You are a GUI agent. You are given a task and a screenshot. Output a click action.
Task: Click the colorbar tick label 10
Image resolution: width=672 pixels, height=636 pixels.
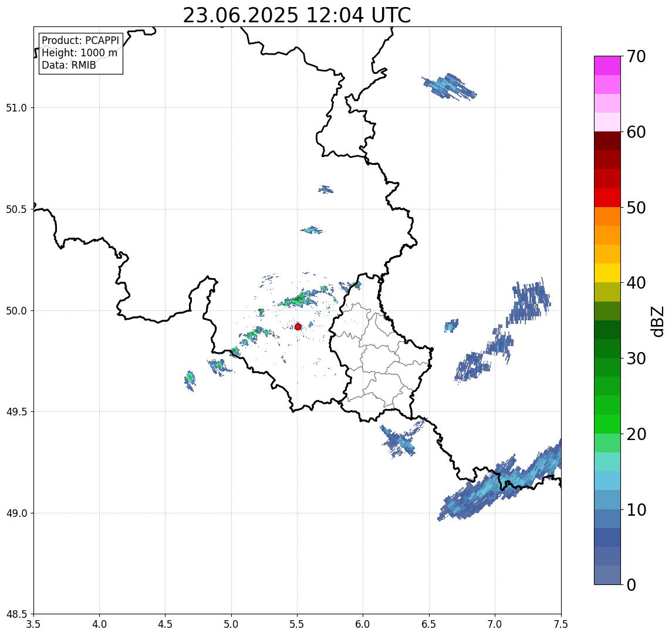click(636, 510)
